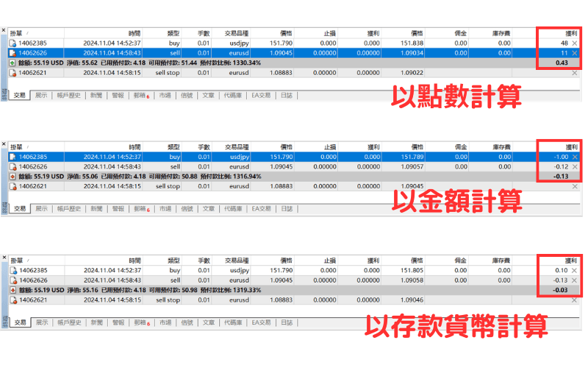Close the selected sell order with profit 11
588x368 pixels.
575,53
